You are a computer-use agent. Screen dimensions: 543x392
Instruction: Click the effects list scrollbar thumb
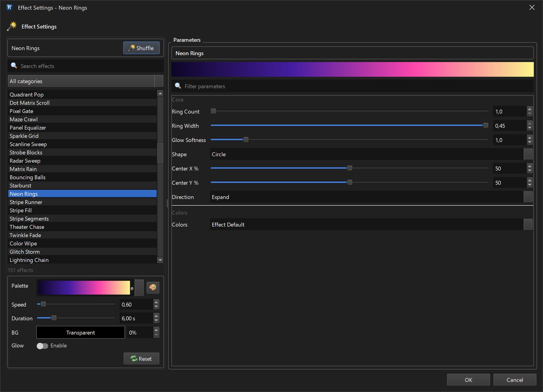tap(160, 153)
